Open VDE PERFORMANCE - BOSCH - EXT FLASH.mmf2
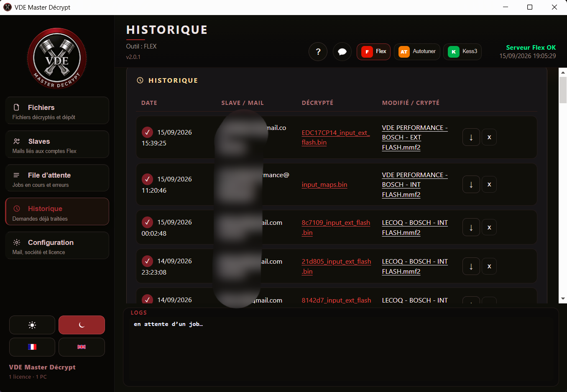 click(415, 137)
